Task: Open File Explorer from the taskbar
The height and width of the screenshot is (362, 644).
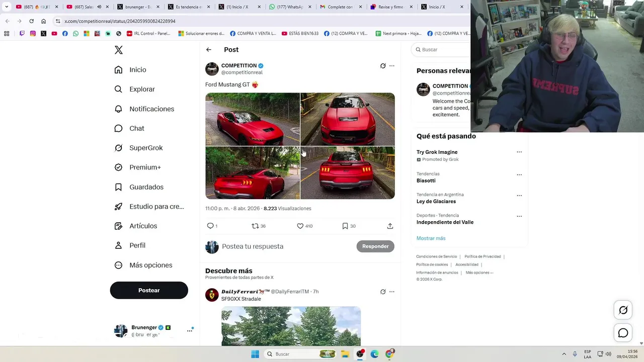Action: (x=345, y=354)
